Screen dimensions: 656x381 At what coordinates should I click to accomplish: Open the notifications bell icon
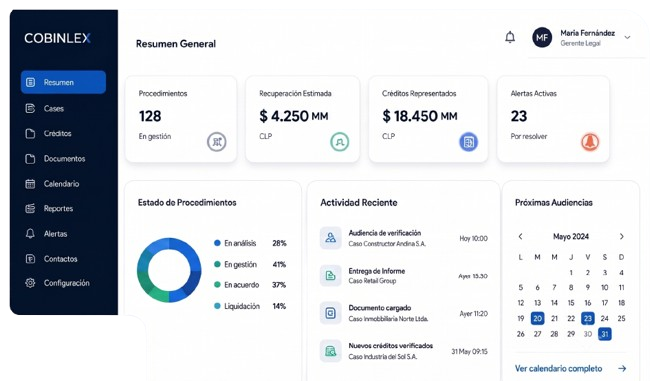510,37
